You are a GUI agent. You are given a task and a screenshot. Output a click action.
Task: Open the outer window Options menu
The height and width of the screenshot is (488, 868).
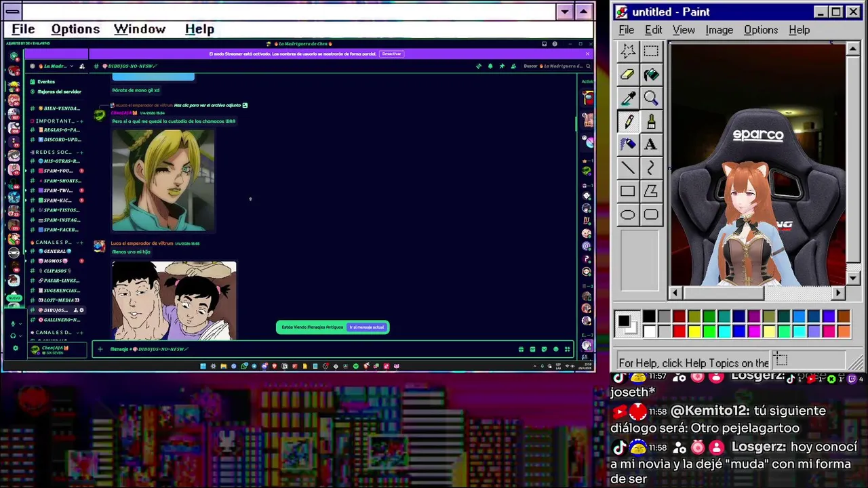[x=75, y=29]
